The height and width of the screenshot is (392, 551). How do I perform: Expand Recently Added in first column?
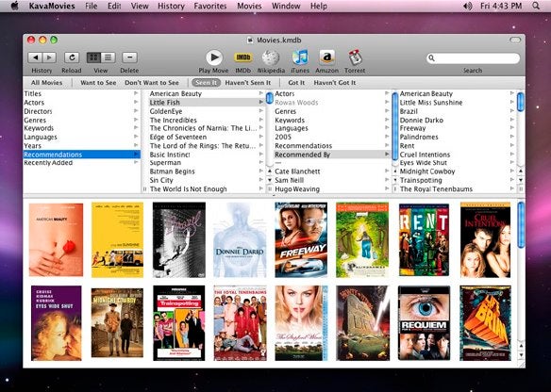pos(81,163)
